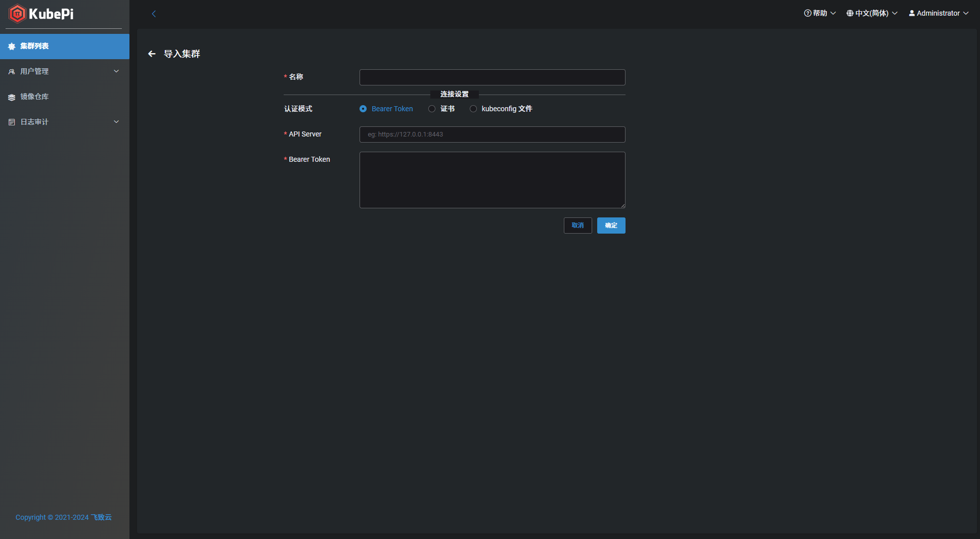This screenshot has width=980, height=539.
Task: Click the KubePi logo
Action: [41, 14]
